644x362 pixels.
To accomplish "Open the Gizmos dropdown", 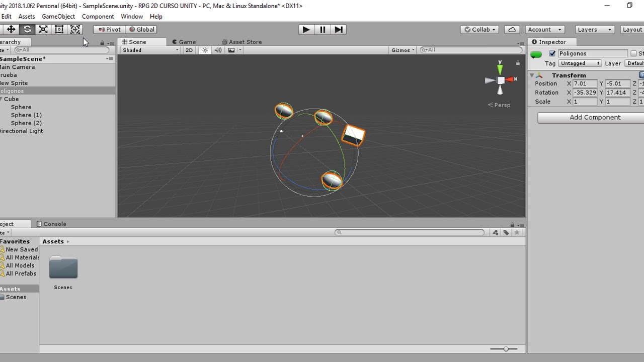I will (403, 50).
